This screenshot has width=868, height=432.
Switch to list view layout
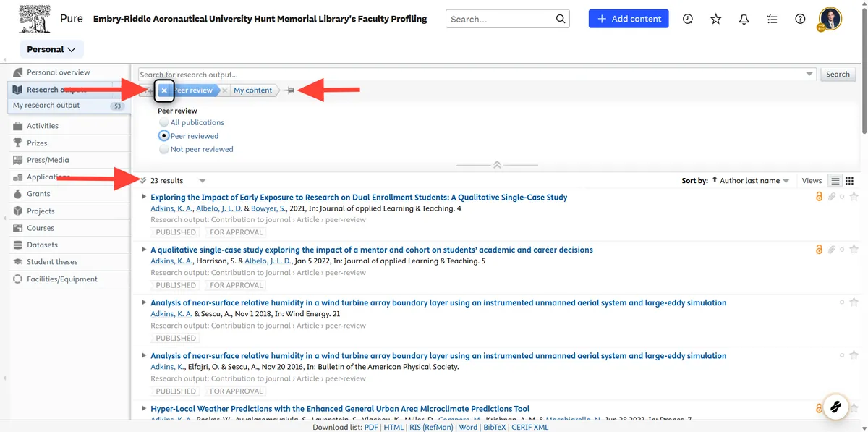pos(835,181)
